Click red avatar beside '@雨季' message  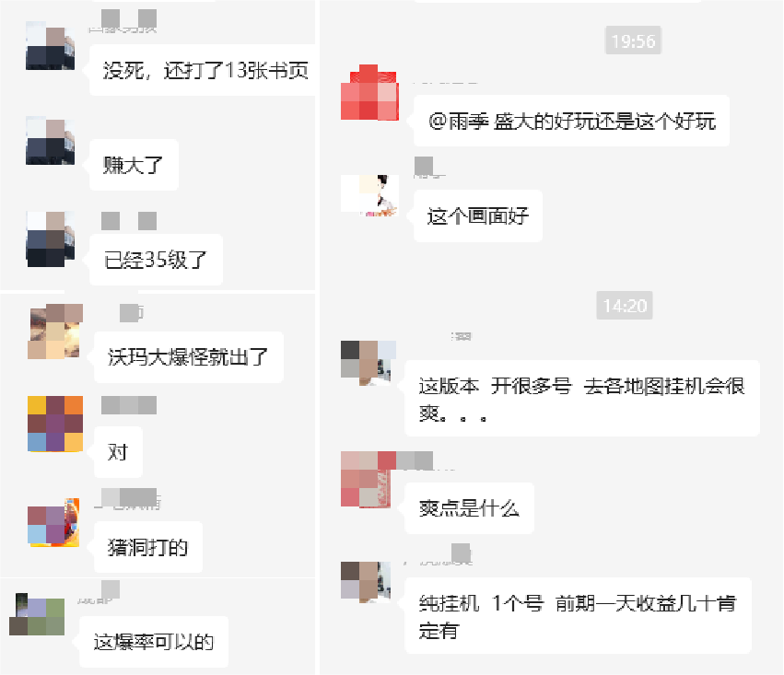click(369, 92)
